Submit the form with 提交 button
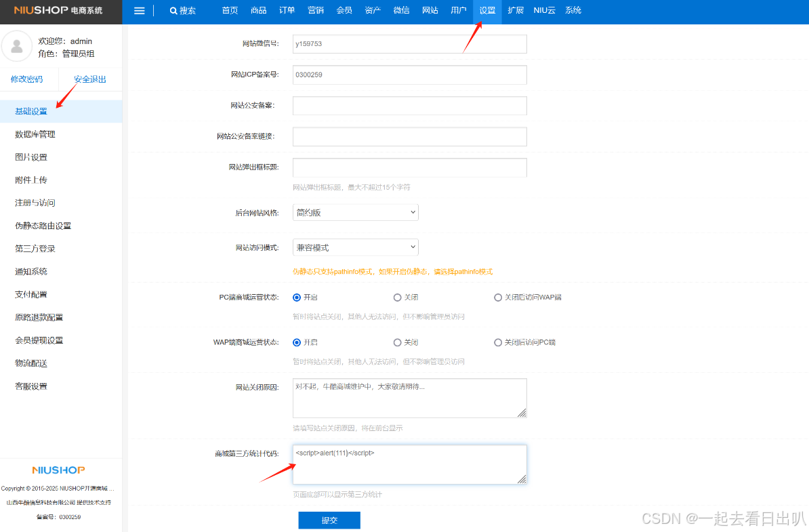This screenshot has width=809, height=532. [x=329, y=520]
